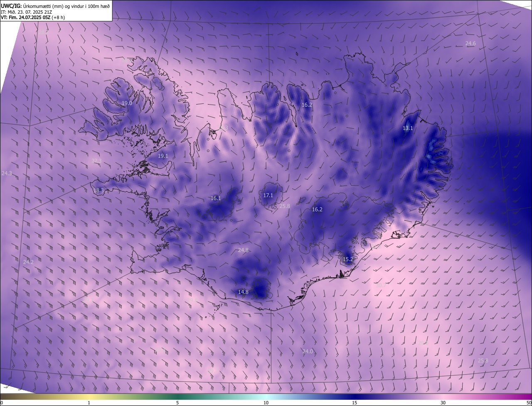Select the color scale tick labeled 5

(x=177, y=403)
